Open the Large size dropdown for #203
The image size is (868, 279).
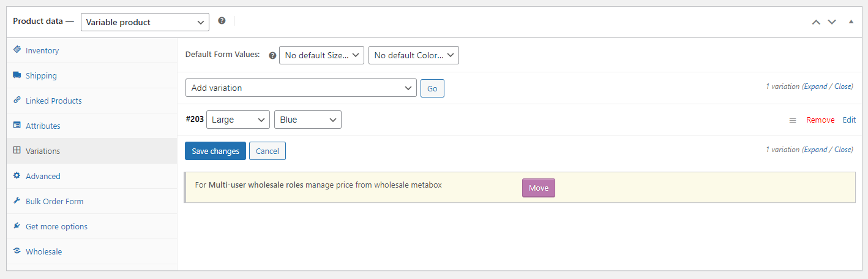(238, 120)
